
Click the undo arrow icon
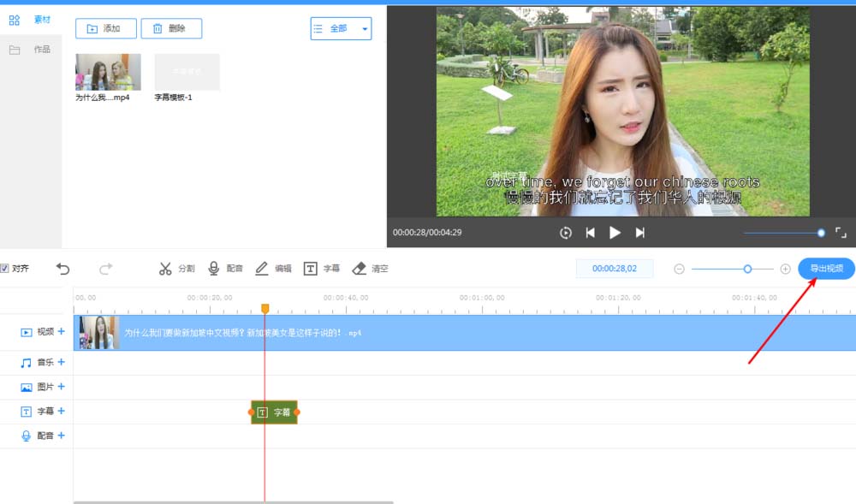point(63,268)
